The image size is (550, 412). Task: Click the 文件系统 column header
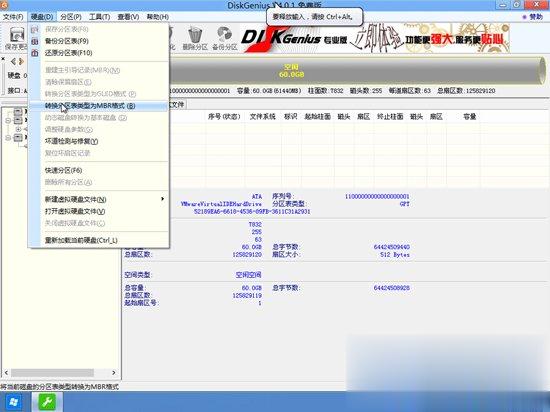(262, 117)
